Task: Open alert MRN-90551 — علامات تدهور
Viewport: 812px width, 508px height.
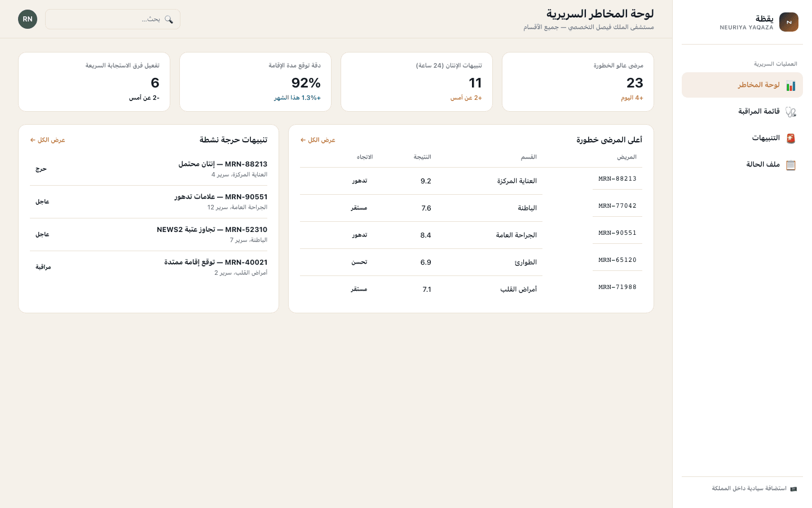Action: point(149,202)
